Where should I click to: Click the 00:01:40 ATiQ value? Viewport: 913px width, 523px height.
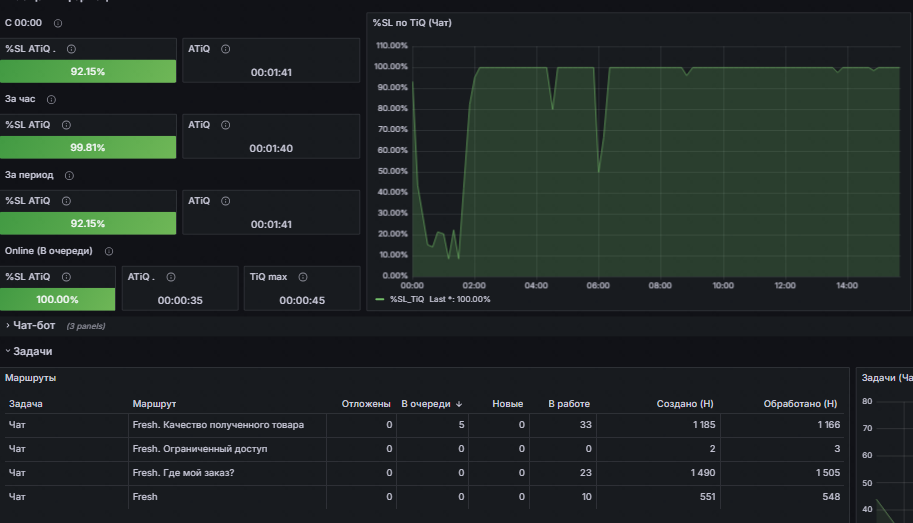click(271, 149)
